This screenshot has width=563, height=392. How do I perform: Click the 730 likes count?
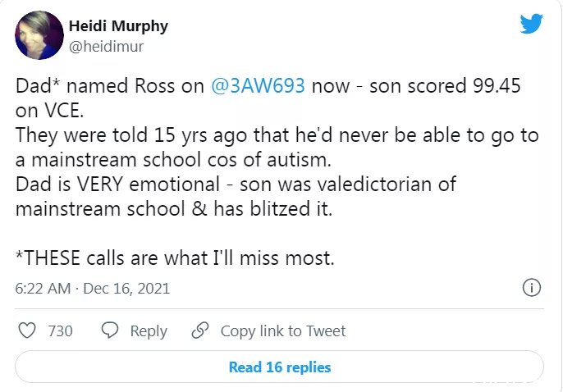click(x=61, y=331)
